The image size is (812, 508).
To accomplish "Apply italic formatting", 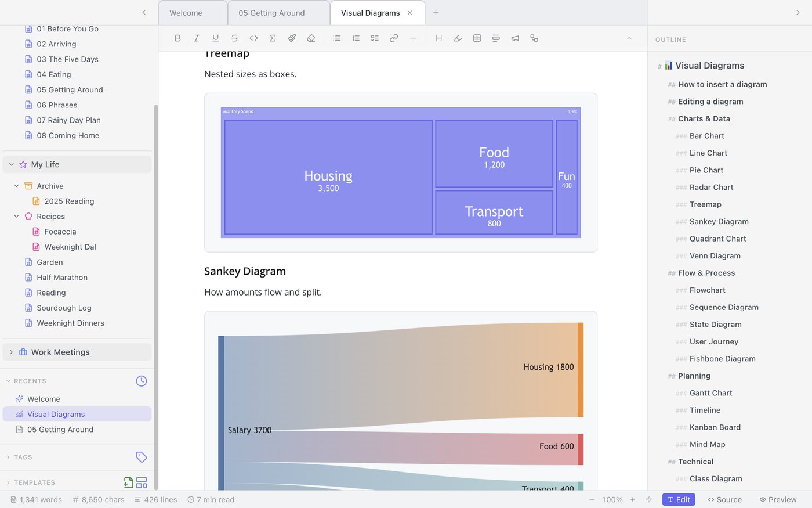I will click(197, 38).
